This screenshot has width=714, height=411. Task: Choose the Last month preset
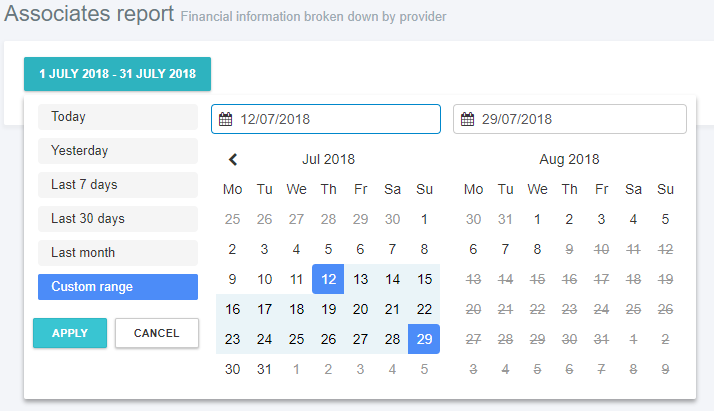pos(118,253)
